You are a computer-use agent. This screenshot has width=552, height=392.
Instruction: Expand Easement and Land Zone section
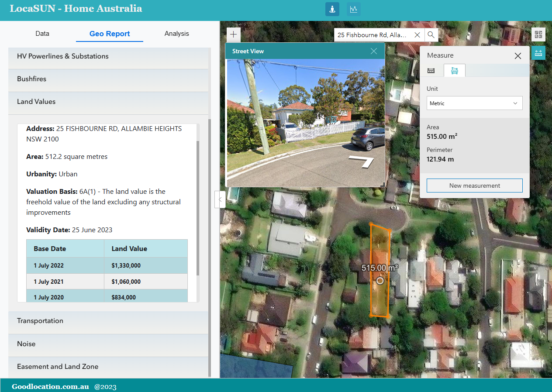pos(108,367)
